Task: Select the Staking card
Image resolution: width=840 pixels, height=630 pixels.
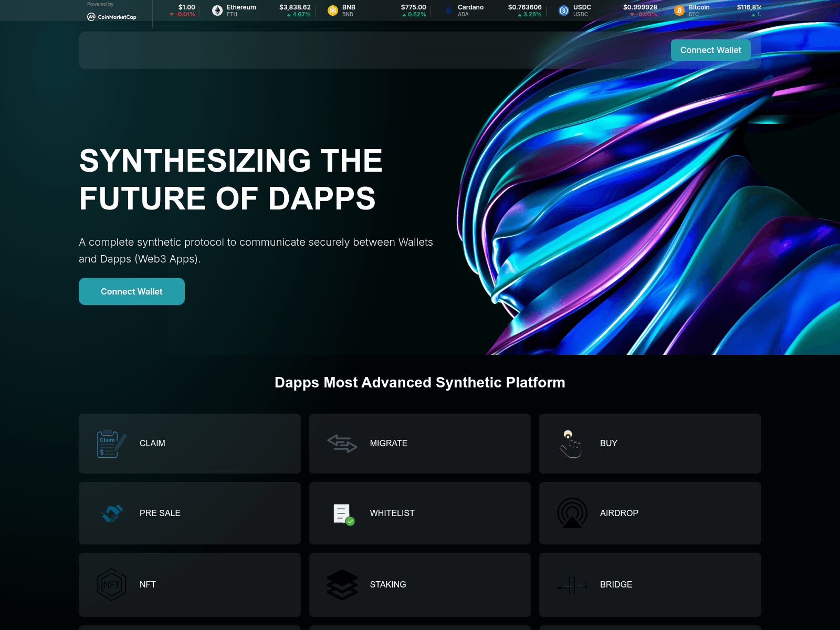Action: (x=420, y=584)
